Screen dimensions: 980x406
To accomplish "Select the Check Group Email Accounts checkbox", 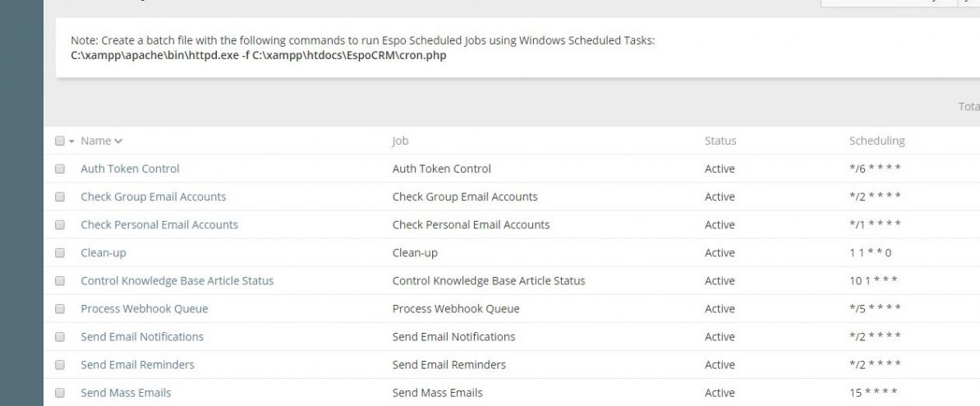I will click(x=59, y=196).
